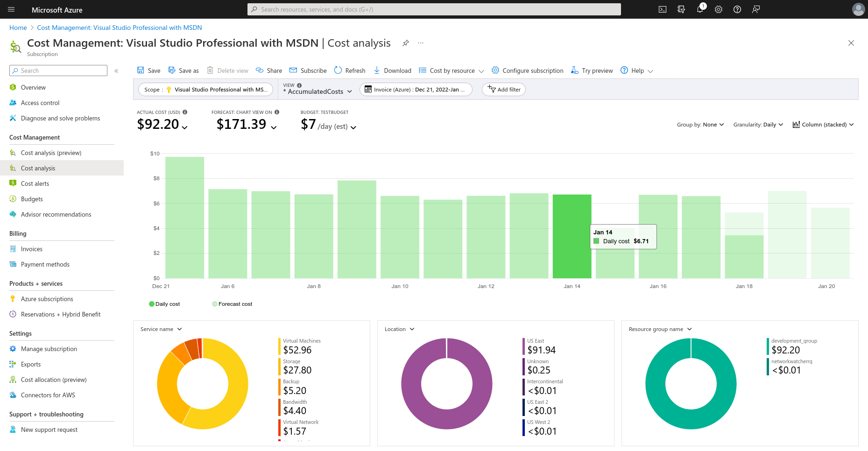Open the Cost by resource dropdown
This screenshot has width=868, height=451.
(x=452, y=70)
